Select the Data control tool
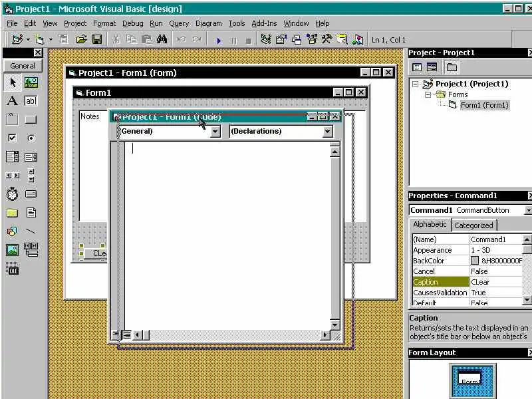 coord(31,250)
